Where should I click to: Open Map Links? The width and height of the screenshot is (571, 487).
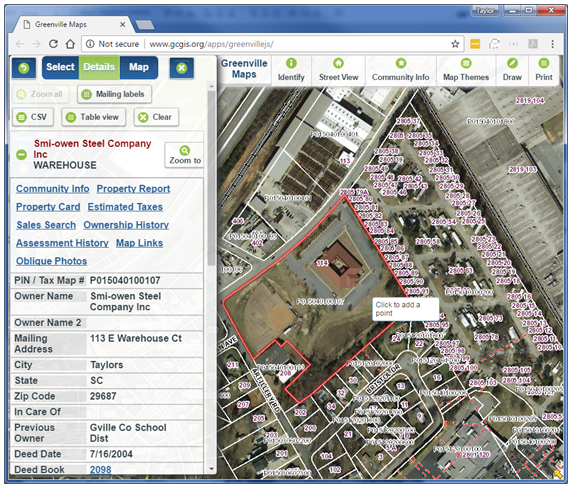pos(139,243)
